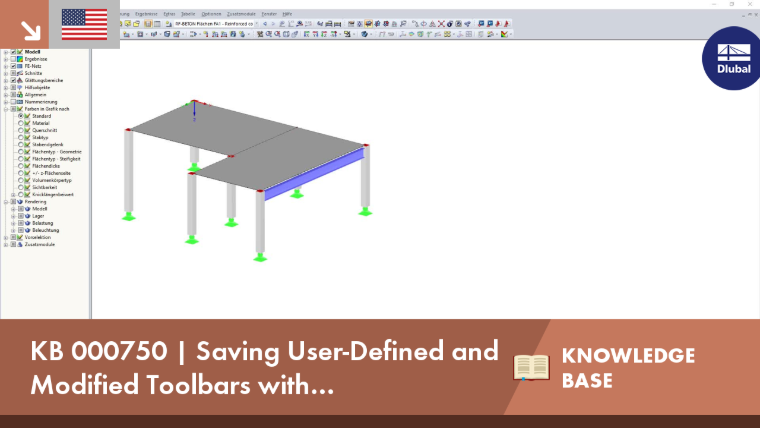Open the Optionen menu
Viewport: 760px width, 428px height.
point(211,14)
